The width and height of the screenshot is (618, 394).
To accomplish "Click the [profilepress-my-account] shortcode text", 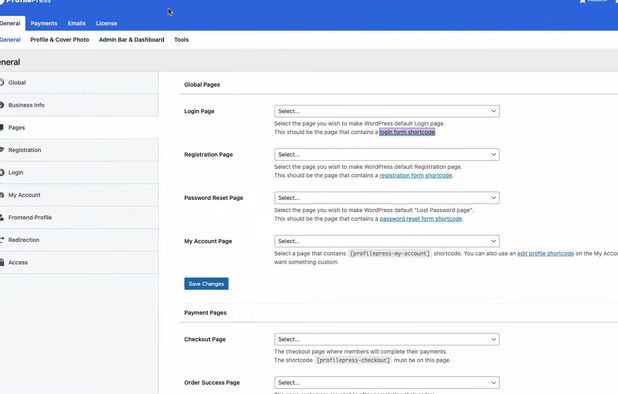I will pyautogui.click(x=390, y=253).
